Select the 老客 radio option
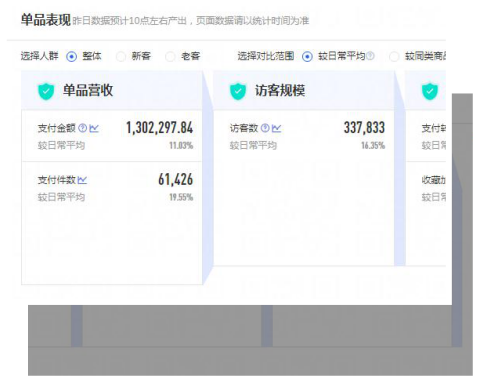This screenshot has height=382, width=479. tap(170, 56)
